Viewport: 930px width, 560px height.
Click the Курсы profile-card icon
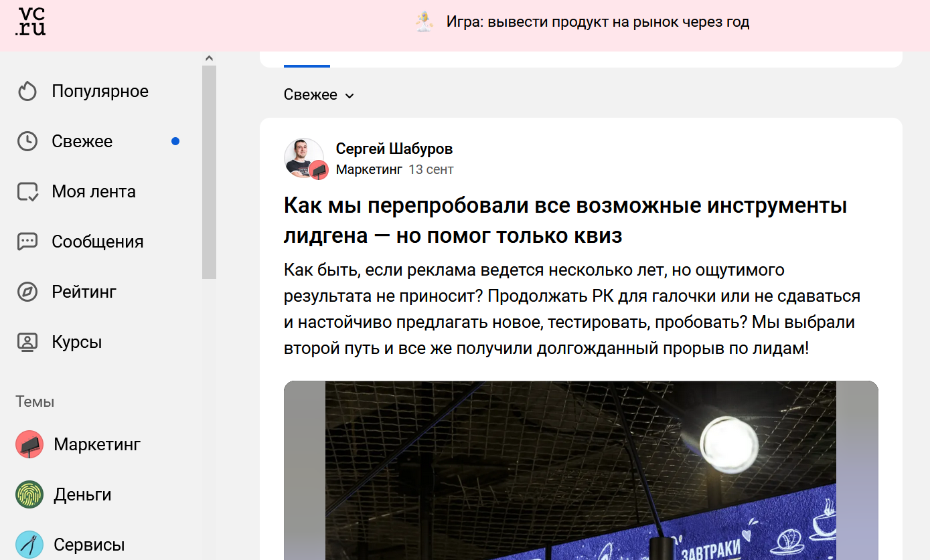point(27,342)
